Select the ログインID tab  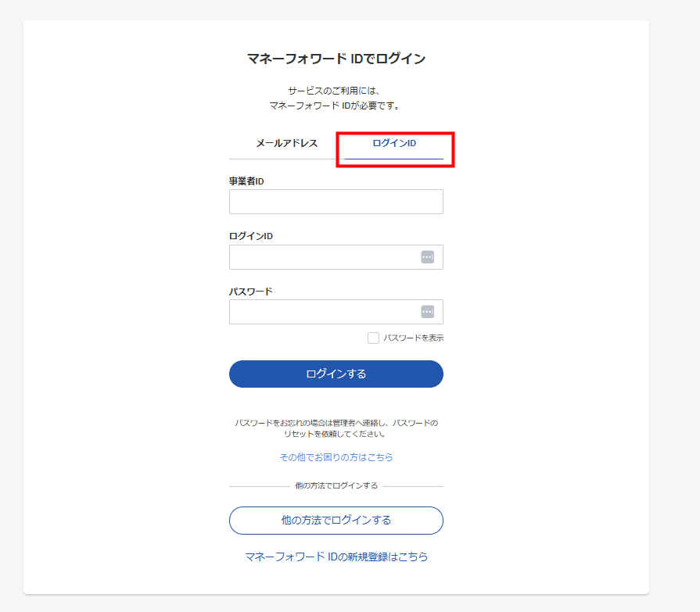(x=394, y=144)
